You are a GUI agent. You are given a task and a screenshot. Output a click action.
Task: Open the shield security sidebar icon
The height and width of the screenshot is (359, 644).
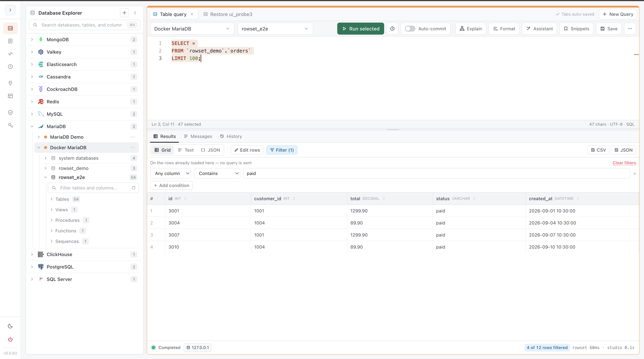pyautogui.click(x=10, y=112)
